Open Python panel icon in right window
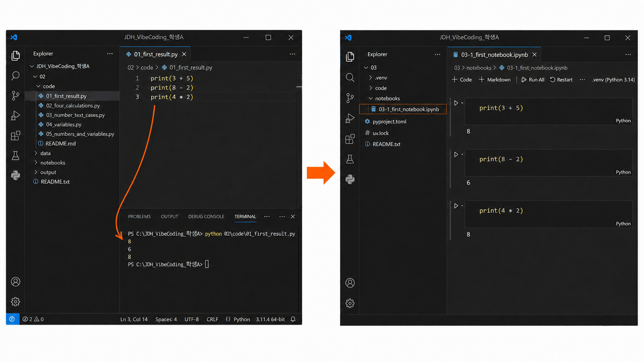644x362 pixels. point(350,179)
